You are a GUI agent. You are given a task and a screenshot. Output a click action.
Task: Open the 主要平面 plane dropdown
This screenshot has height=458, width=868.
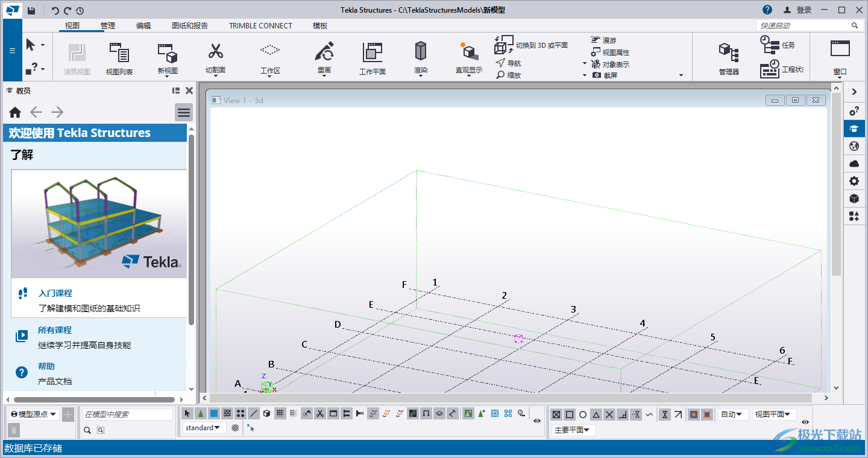click(573, 430)
